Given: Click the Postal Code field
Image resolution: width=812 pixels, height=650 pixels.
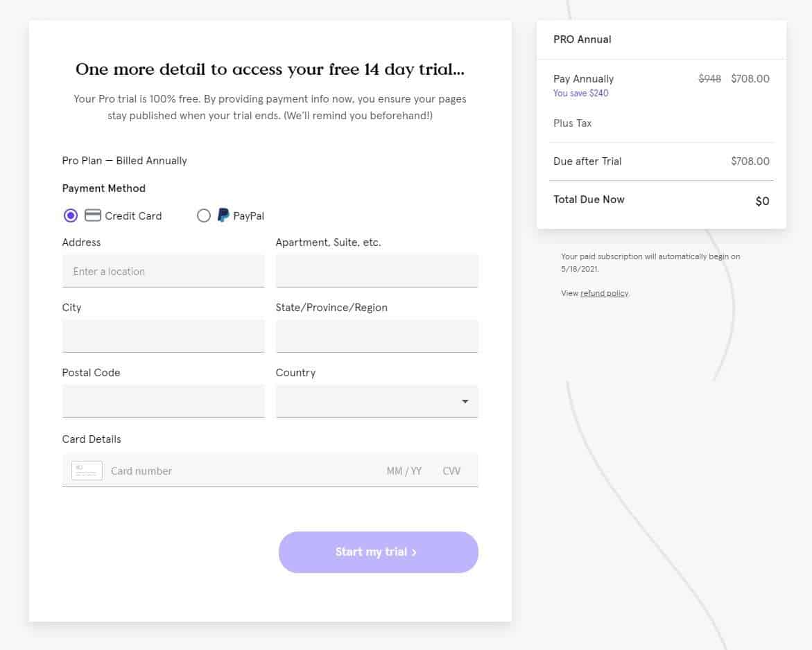Looking at the screenshot, I should [x=163, y=401].
